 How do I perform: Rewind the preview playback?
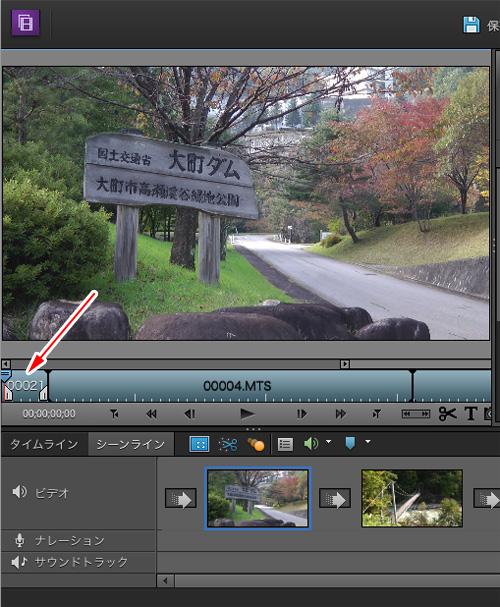(151, 414)
